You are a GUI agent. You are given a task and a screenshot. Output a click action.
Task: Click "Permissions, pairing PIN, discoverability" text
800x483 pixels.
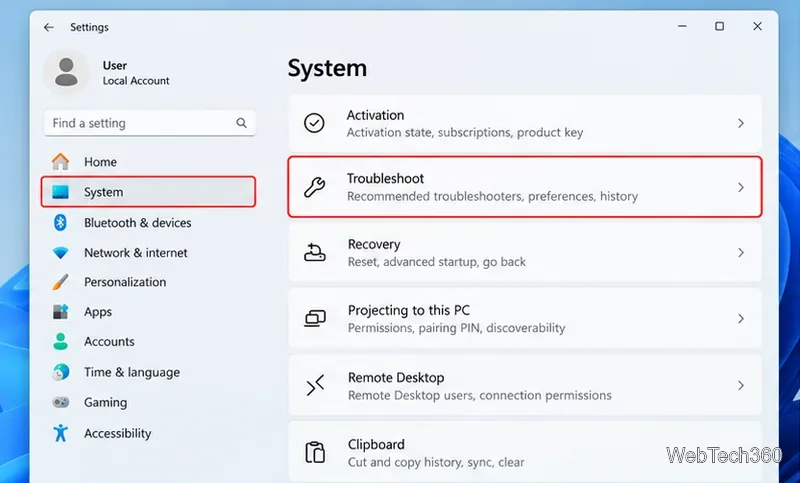coord(457,327)
